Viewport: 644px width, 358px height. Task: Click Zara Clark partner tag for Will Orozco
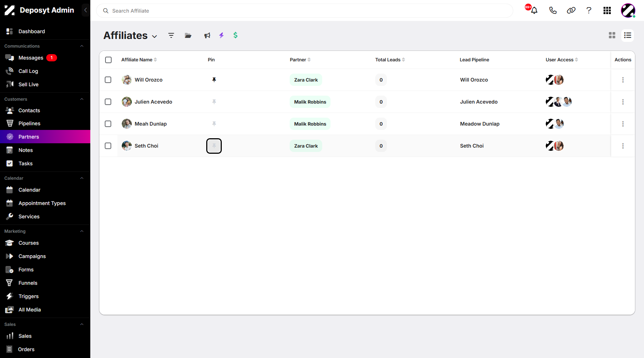click(306, 80)
